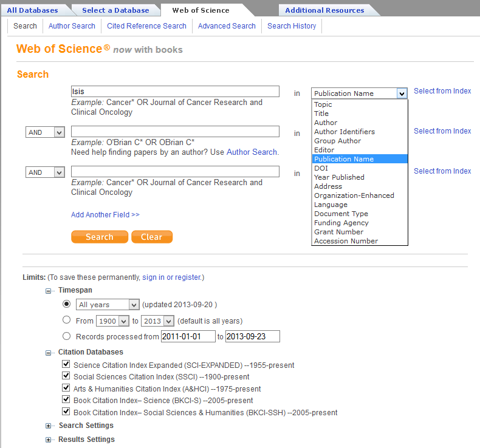
Task: Click the orange Clear button
Action: pos(152,237)
